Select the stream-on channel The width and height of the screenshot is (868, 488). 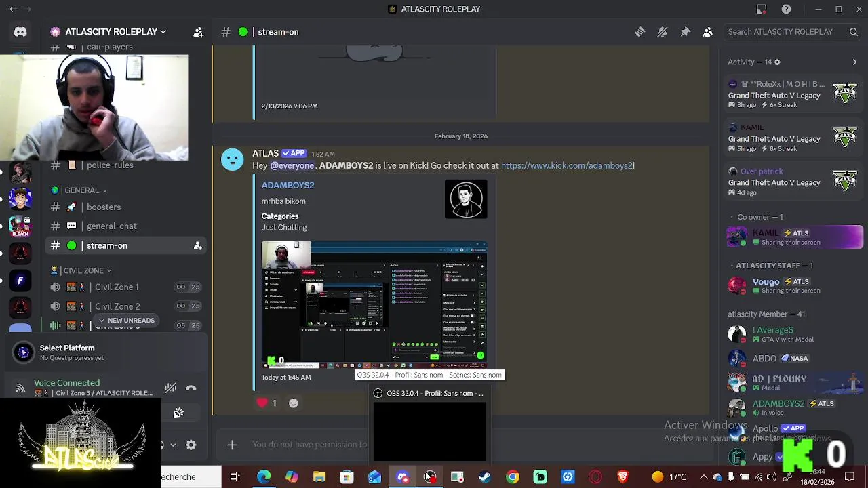[126, 245]
